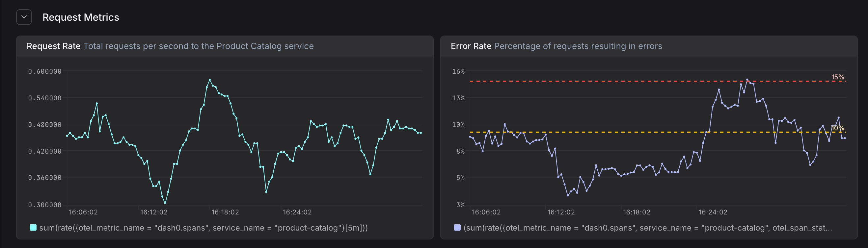
Task: Click the red 15% threshold label
Action: (x=837, y=77)
